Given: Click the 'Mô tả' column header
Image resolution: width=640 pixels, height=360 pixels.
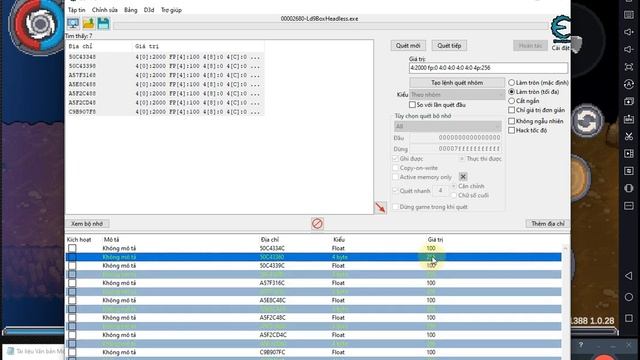Looking at the screenshot, I should [111, 240].
